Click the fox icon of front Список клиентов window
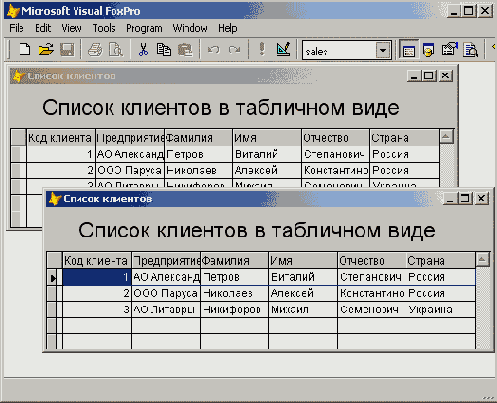497x403 pixels. click(x=55, y=199)
